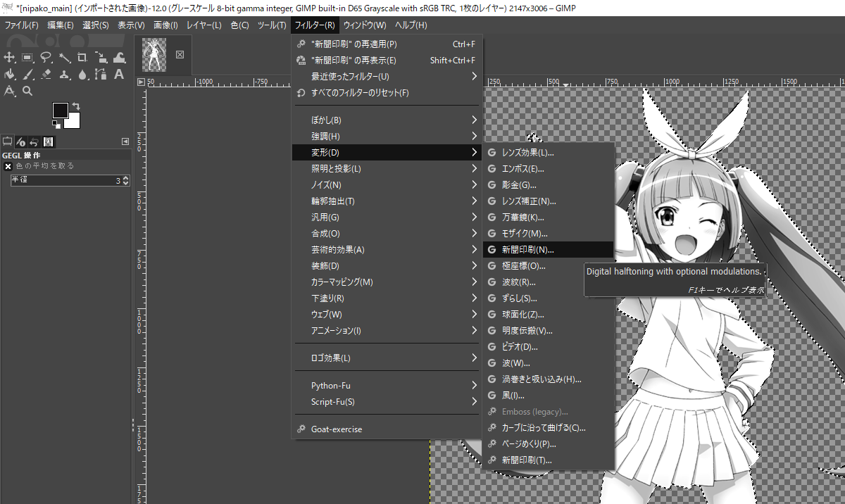Expand the 最近使ったフィルター(U) submenu
Viewport: 845px width, 504px height.
pyautogui.click(x=387, y=76)
